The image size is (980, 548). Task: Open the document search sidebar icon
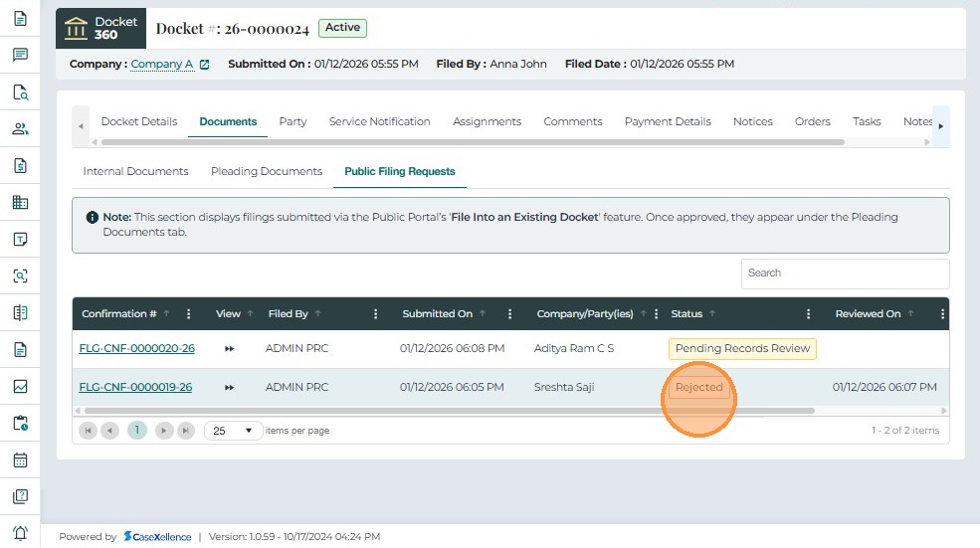[20, 92]
